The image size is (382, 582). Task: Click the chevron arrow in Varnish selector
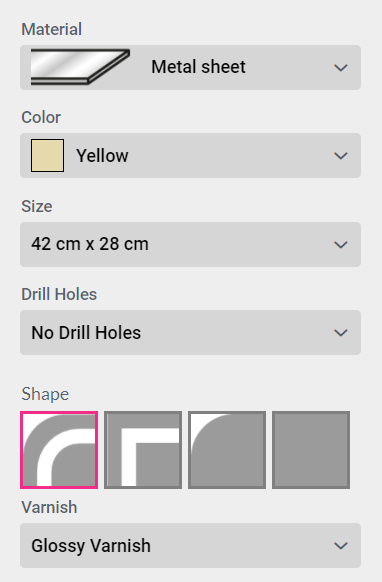pos(341,546)
